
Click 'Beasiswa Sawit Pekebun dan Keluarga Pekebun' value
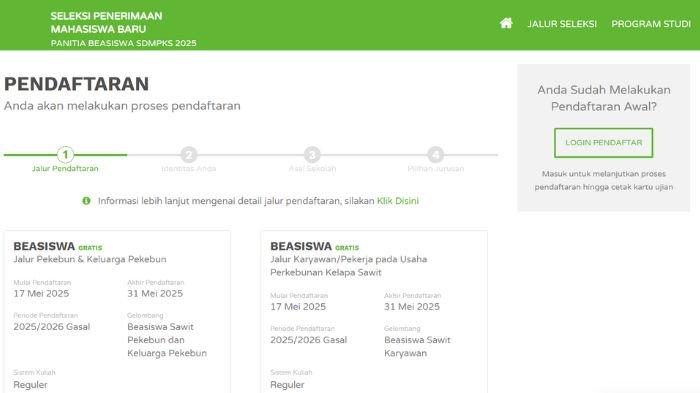(167, 340)
